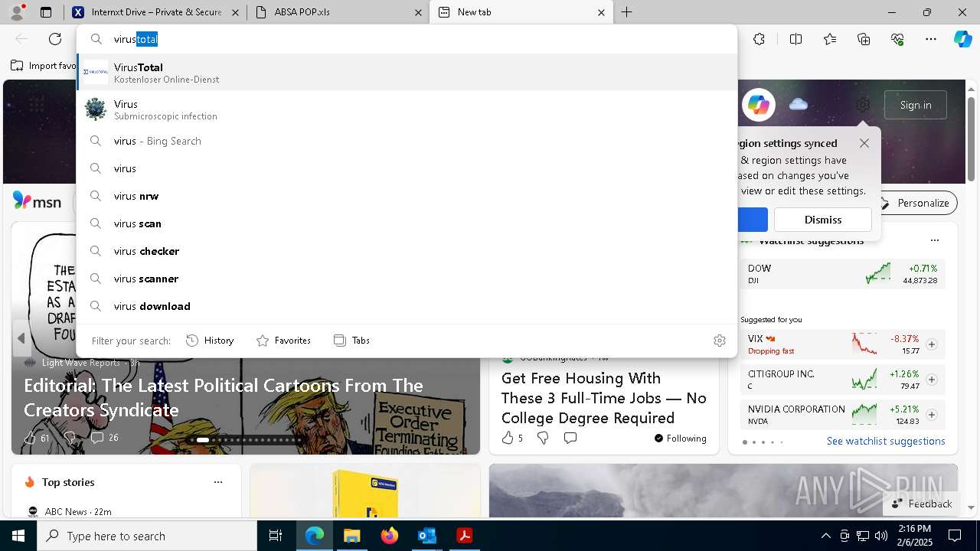Open profile icon in title bar
980x551 pixels.
(x=16, y=12)
